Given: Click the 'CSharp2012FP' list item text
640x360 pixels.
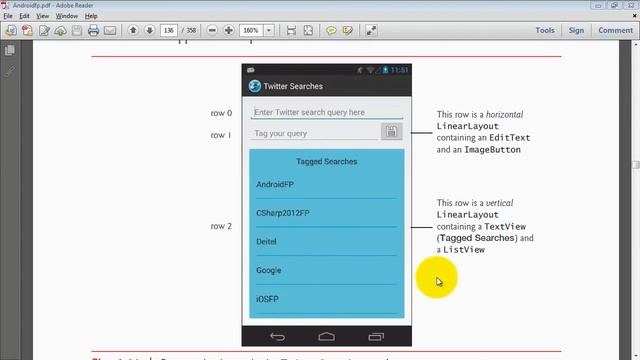Looking at the screenshot, I should [x=282, y=213].
